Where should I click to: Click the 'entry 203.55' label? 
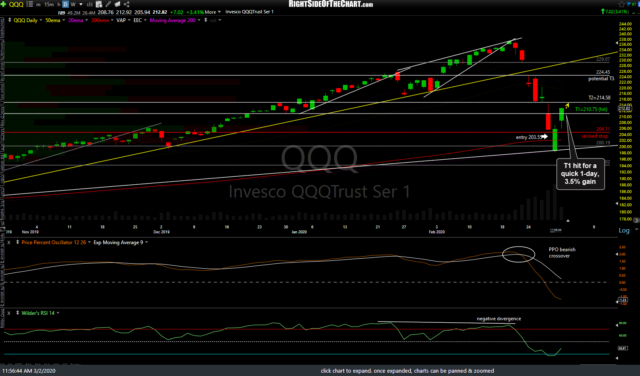[529, 137]
